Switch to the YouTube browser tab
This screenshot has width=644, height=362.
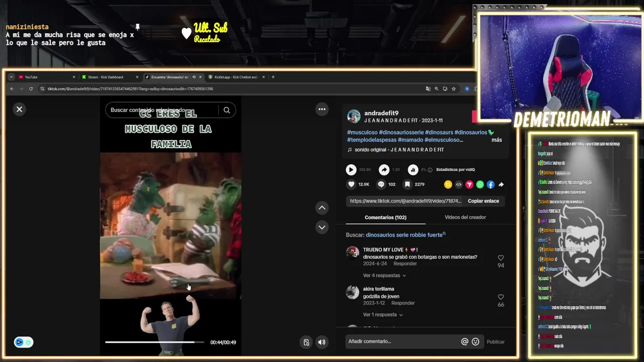tap(45, 77)
